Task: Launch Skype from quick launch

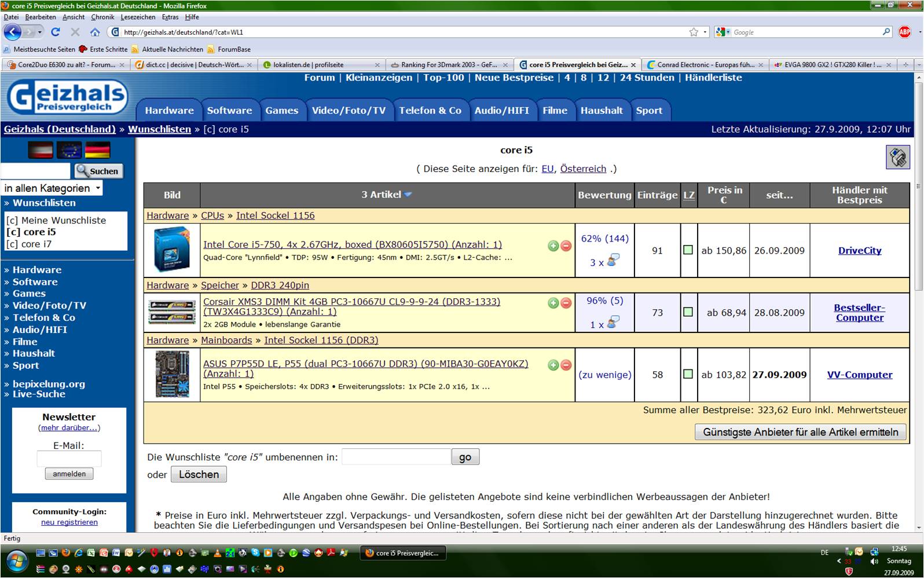Action: pos(255,553)
